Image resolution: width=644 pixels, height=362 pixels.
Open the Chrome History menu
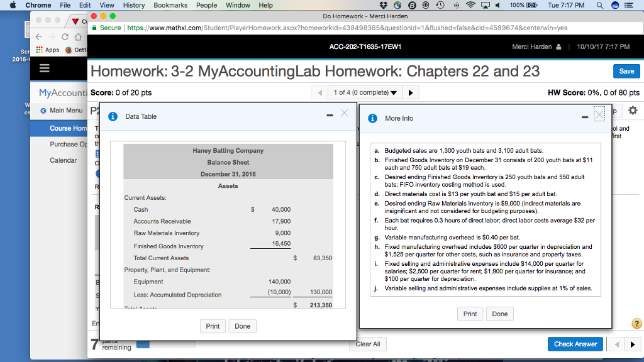tap(135, 5)
